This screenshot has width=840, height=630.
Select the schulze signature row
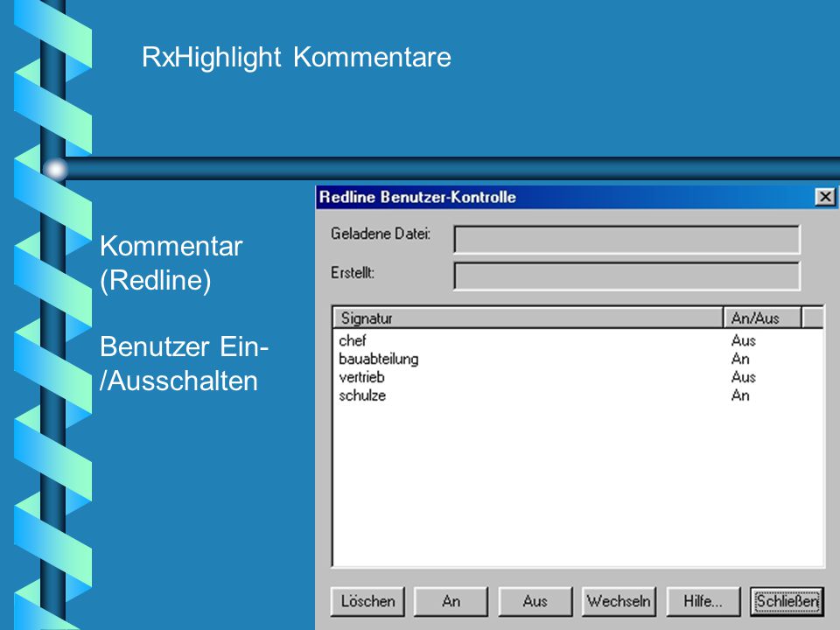pos(577,395)
